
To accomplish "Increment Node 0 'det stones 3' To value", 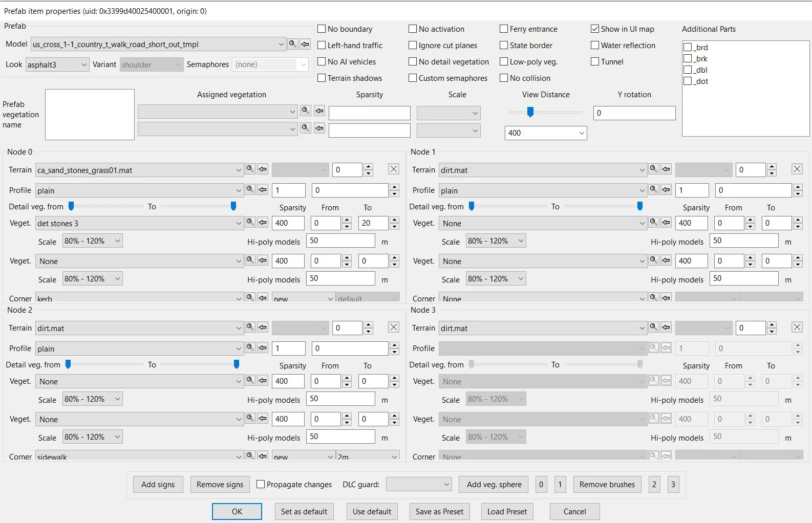I will [394, 220].
